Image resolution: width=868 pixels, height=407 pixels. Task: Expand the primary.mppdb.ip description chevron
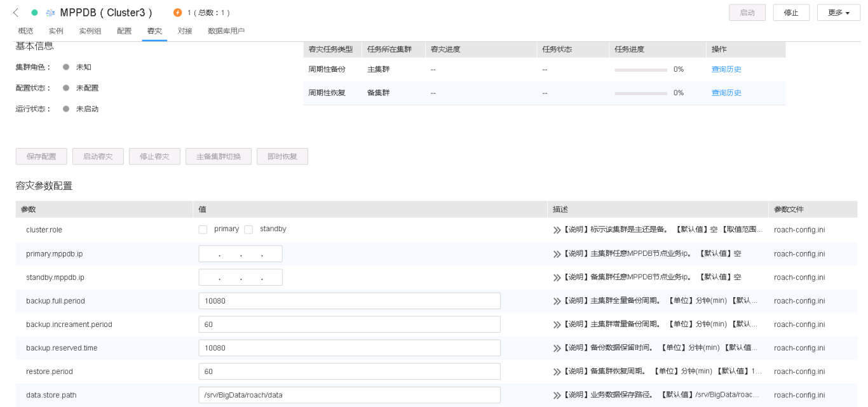[557, 254]
